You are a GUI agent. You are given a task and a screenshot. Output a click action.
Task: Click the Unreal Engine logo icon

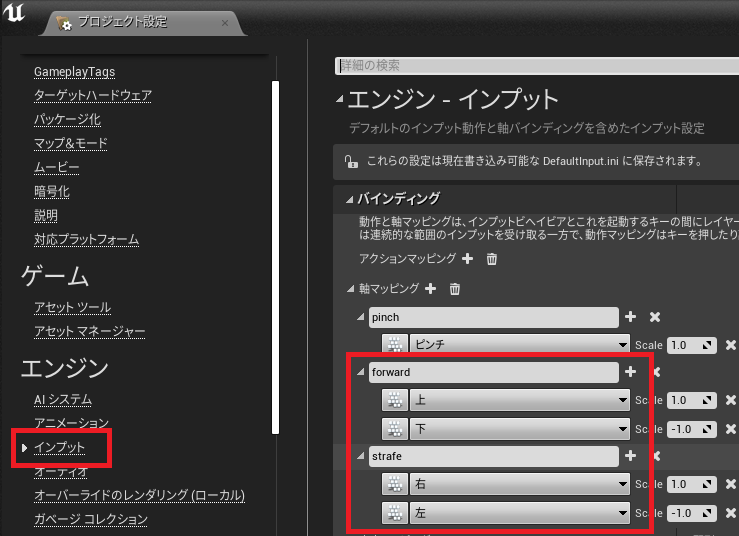coord(14,12)
